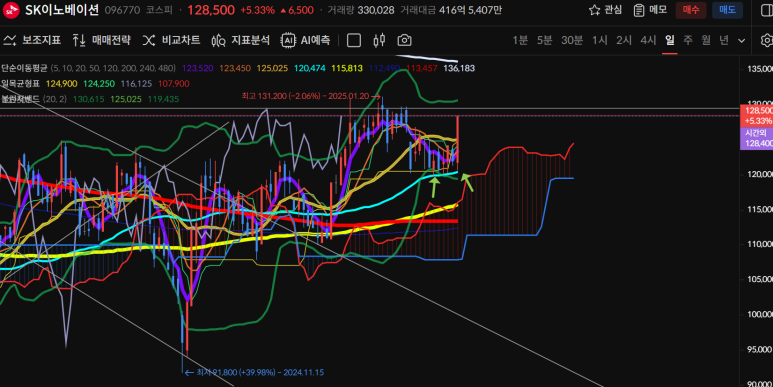Image resolution: width=773 pixels, height=387 pixels.
Task: Open the 보조지표 auxiliary indicators menu
Action: click(x=32, y=40)
